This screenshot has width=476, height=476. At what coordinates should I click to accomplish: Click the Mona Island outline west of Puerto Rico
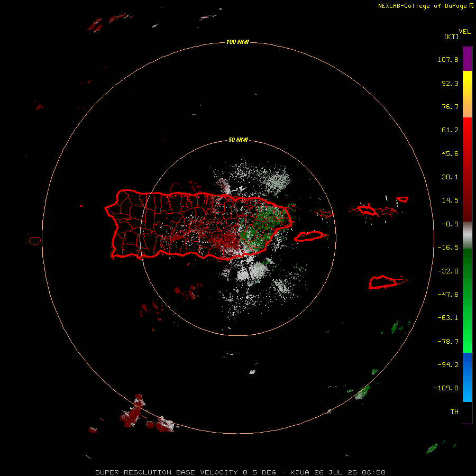point(35,241)
